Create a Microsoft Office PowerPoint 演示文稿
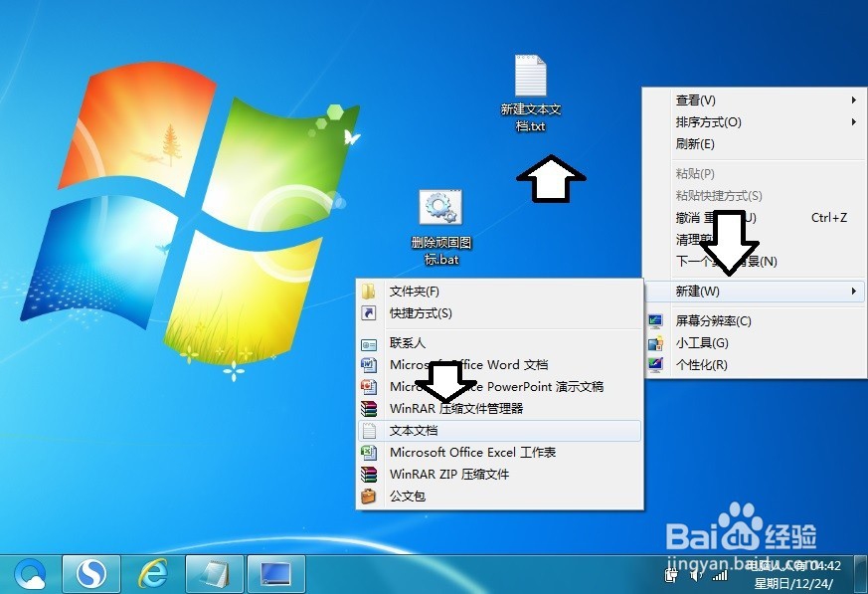This screenshot has height=594, width=868. point(500,387)
